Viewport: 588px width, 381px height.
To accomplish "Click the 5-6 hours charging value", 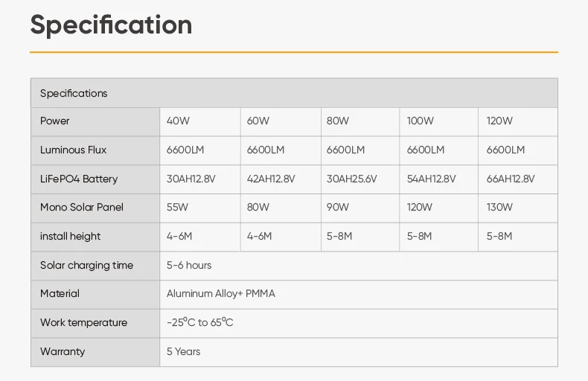I will (x=189, y=265).
